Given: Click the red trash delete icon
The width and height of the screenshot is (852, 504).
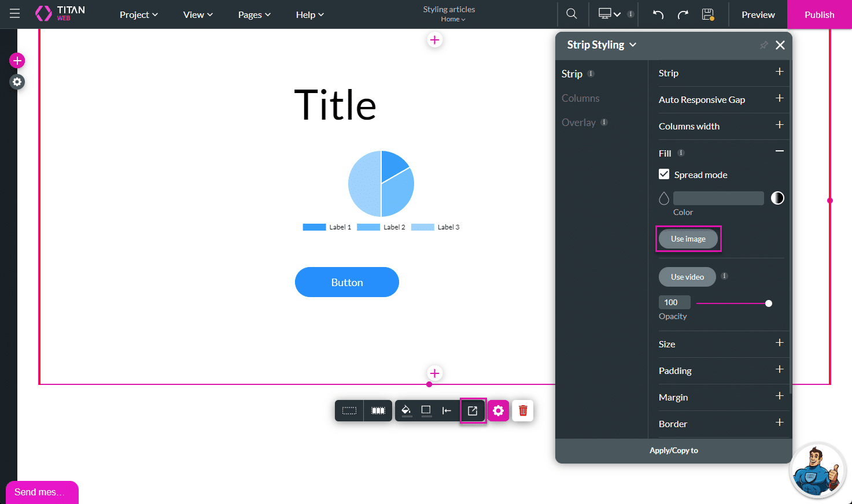Looking at the screenshot, I should pos(523,410).
